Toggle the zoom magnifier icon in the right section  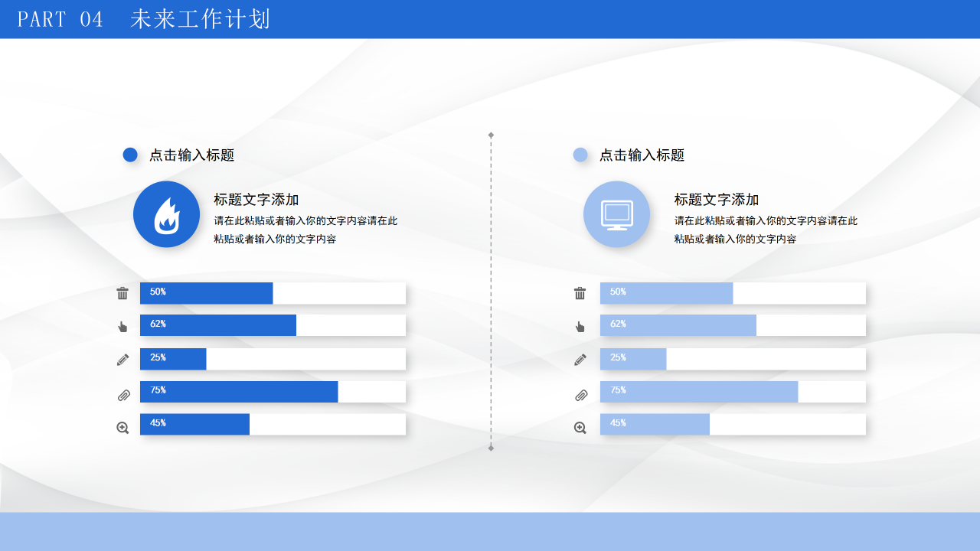tap(580, 427)
